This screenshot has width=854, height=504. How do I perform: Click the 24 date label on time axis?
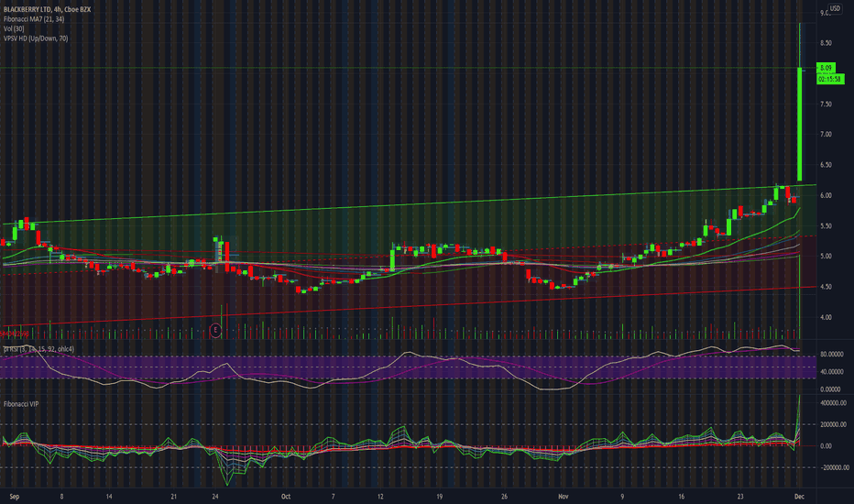215,497
